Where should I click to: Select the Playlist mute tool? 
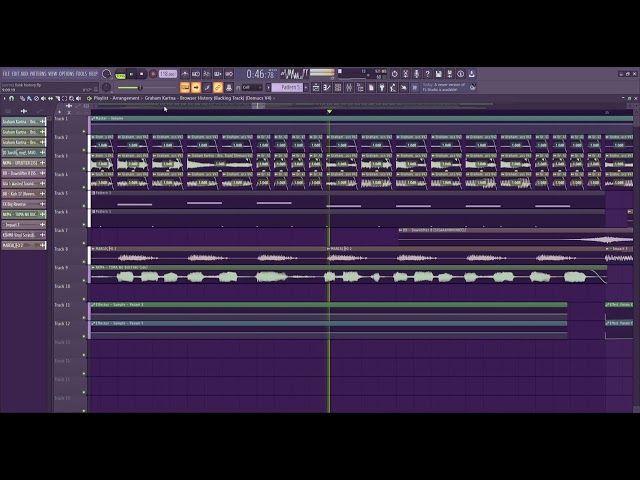point(43,98)
